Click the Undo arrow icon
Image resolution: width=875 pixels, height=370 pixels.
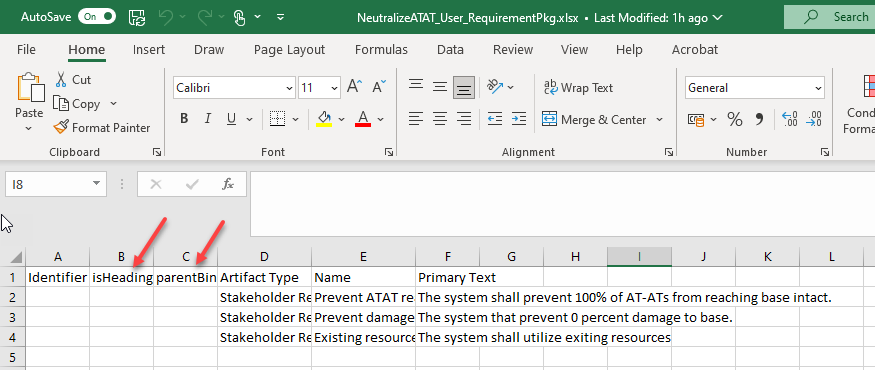166,17
